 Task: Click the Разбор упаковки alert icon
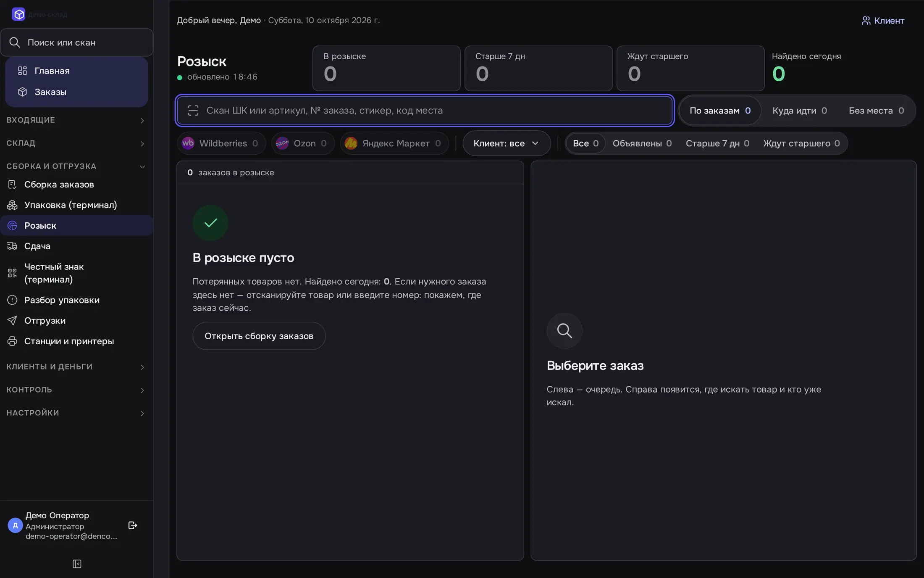tap(12, 300)
